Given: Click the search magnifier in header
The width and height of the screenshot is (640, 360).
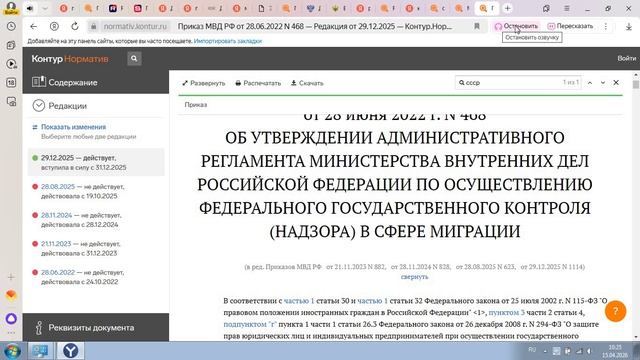Looking at the screenshot, I should (134, 59).
